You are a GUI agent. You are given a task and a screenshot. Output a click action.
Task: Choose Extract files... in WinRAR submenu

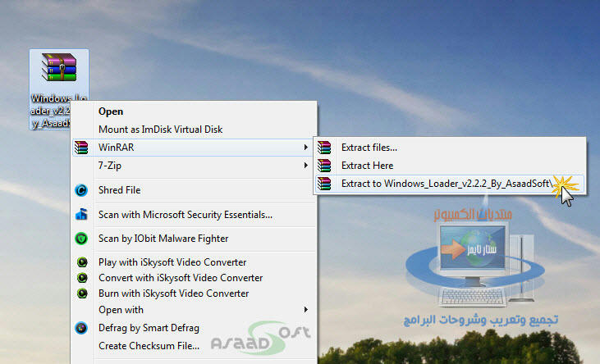pos(369,148)
